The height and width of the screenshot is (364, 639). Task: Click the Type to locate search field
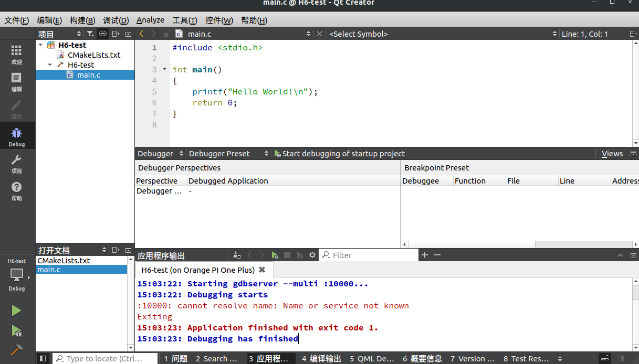point(104,359)
